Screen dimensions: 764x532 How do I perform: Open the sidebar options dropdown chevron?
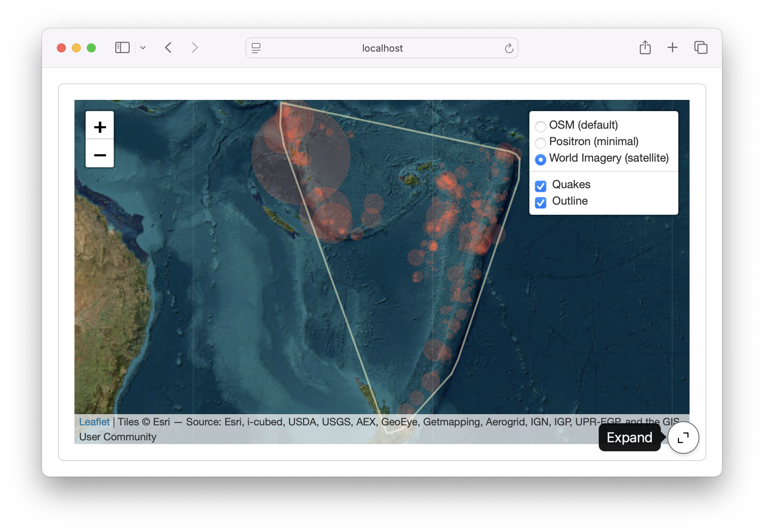pyautogui.click(x=143, y=48)
